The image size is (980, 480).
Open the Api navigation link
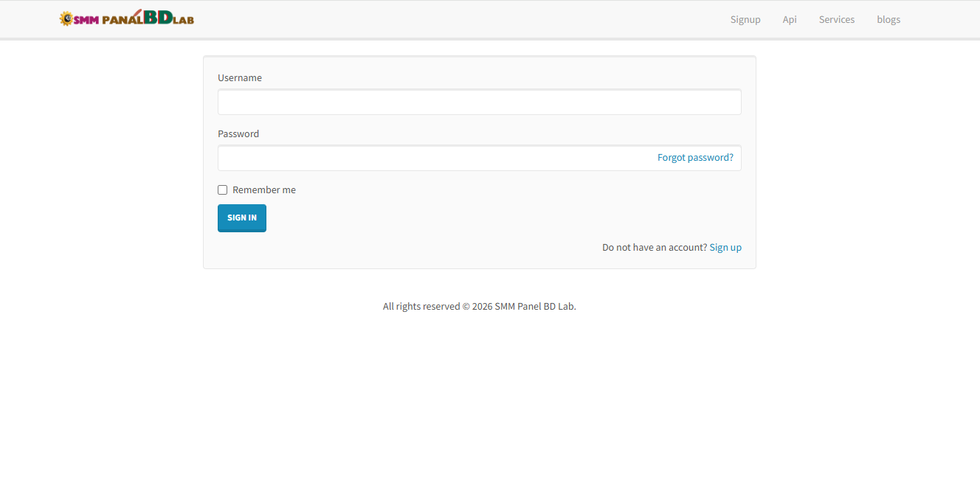point(790,20)
